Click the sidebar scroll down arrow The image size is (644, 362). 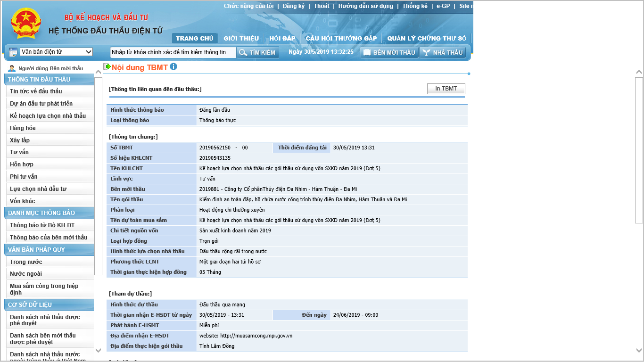[x=98, y=350]
